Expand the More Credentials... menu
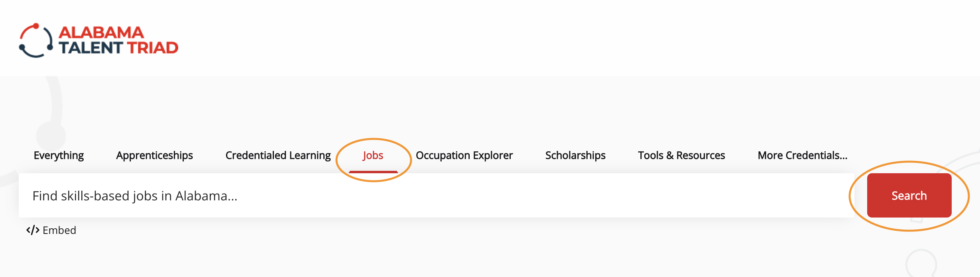This screenshot has height=277, width=980. [x=803, y=155]
